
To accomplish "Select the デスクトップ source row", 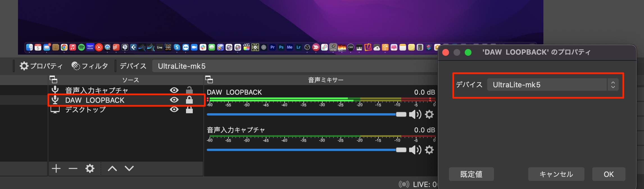I will click(126, 110).
